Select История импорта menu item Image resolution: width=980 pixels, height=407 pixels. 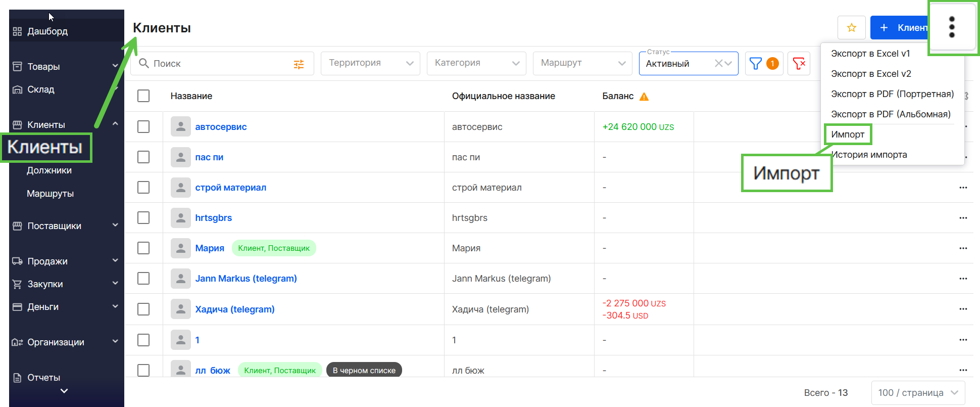[869, 155]
